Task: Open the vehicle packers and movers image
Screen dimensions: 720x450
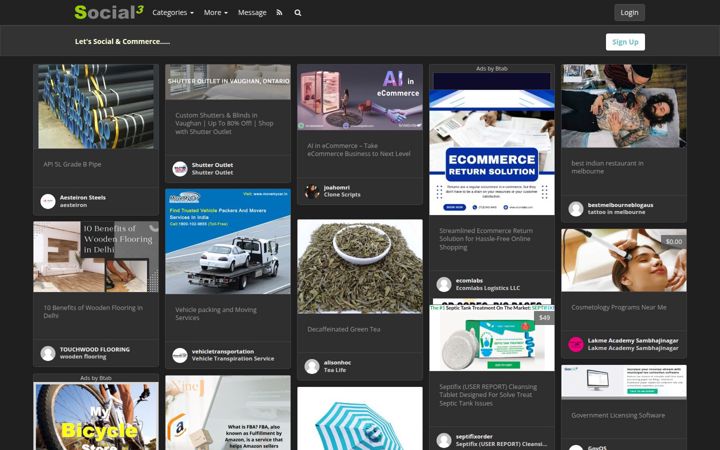Action: [228, 241]
